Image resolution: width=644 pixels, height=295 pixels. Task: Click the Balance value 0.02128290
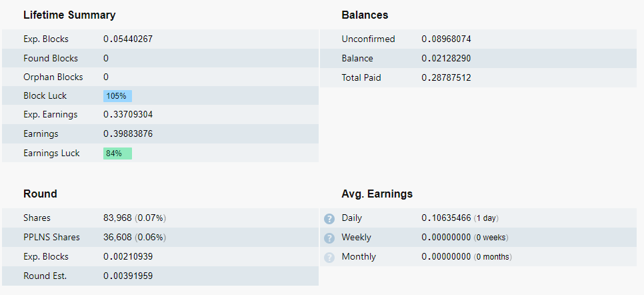point(446,59)
